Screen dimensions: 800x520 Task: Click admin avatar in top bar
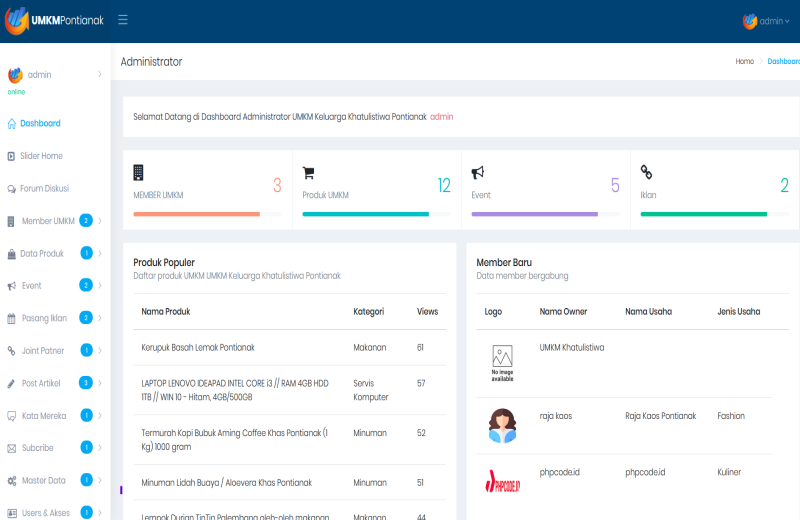[x=749, y=21]
